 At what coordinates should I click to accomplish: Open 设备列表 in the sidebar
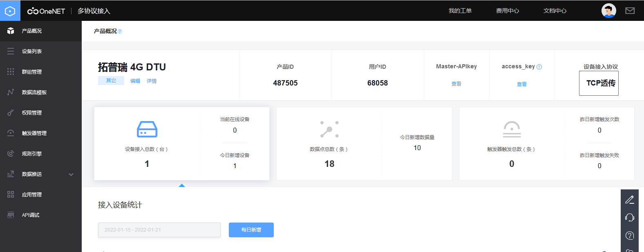tap(32, 52)
